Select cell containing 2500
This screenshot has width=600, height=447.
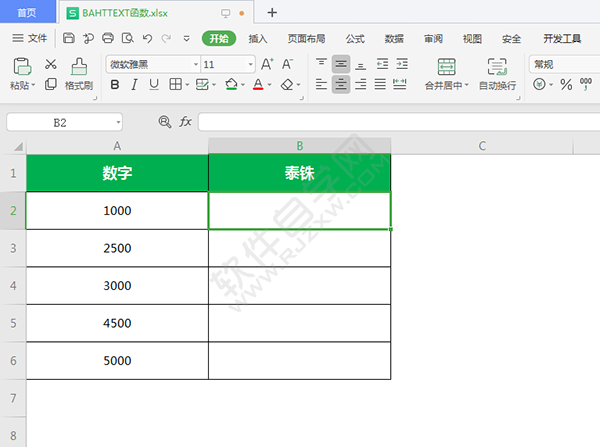point(117,248)
